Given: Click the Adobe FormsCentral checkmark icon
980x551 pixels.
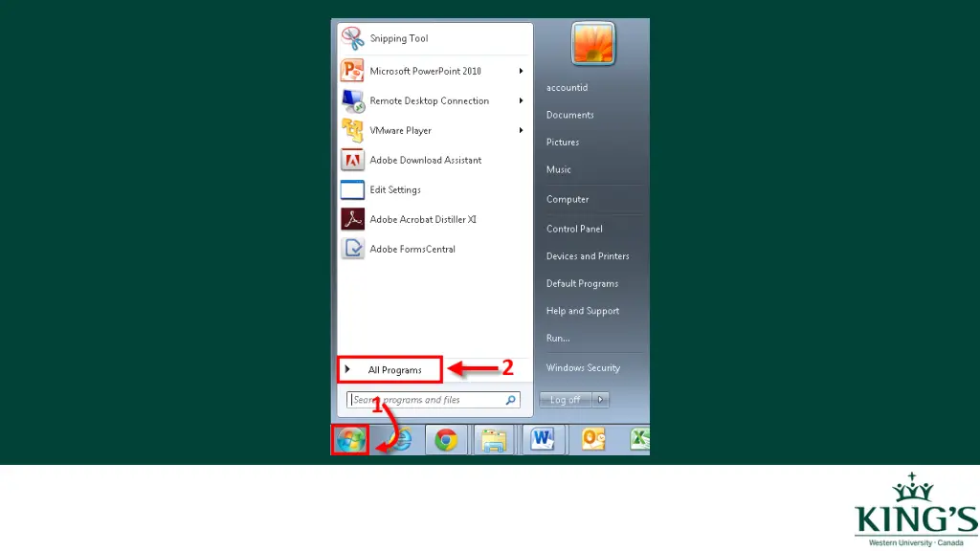Looking at the screenshot, I should coord(352,249).
